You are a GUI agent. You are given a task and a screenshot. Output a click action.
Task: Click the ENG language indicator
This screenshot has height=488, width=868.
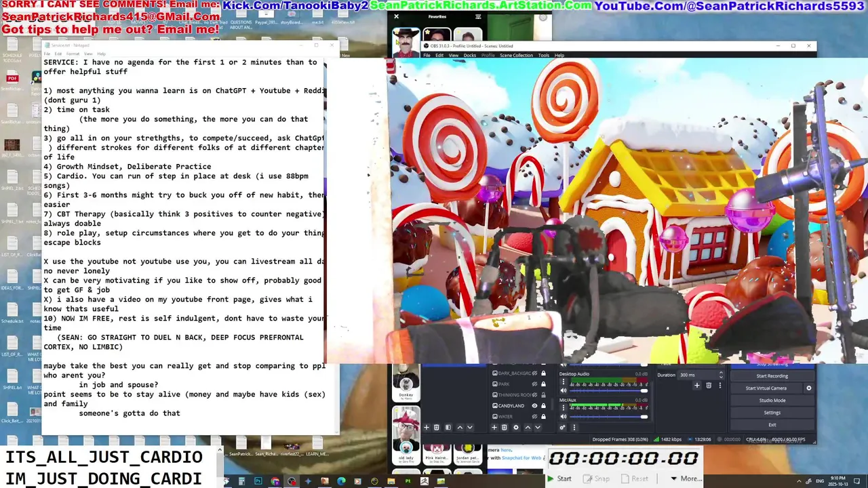tap(820, 481)
